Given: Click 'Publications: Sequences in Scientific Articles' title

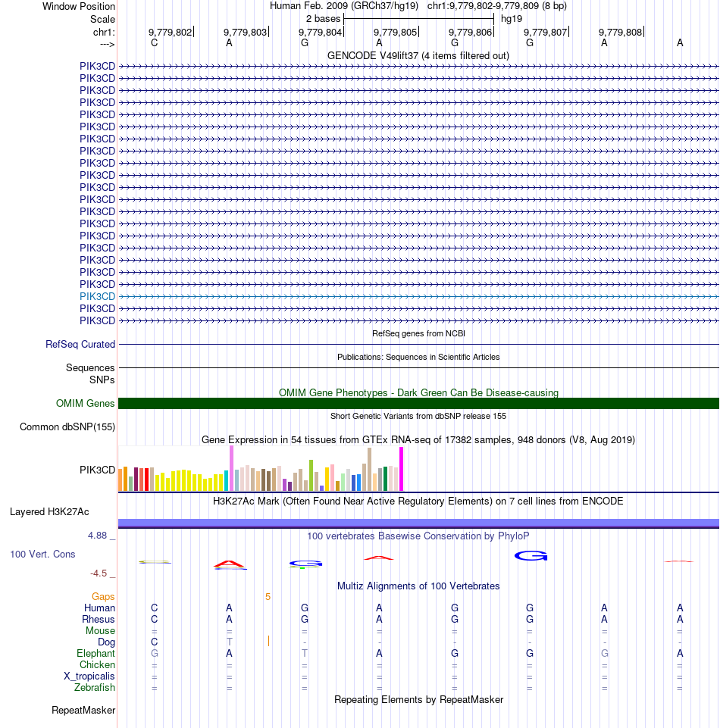Looking at the screenshot, I should click(x=418, y=357).
